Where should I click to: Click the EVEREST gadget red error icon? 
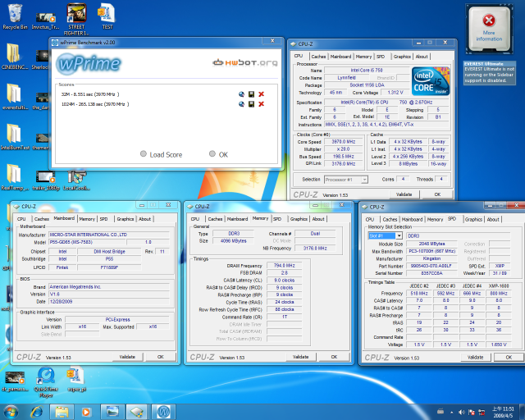[489, 21]
